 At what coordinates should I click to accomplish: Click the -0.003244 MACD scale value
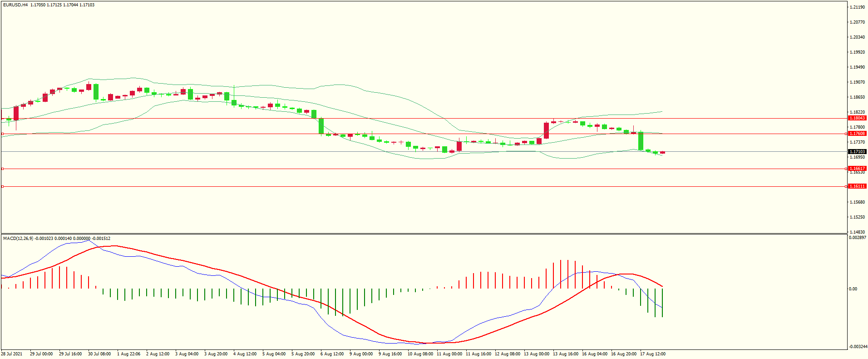858,347
